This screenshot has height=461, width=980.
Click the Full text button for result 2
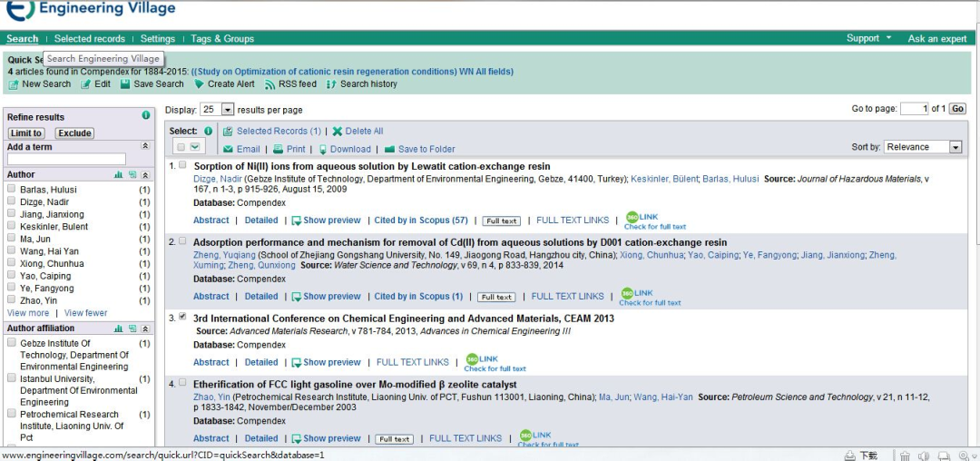[496, 297]
